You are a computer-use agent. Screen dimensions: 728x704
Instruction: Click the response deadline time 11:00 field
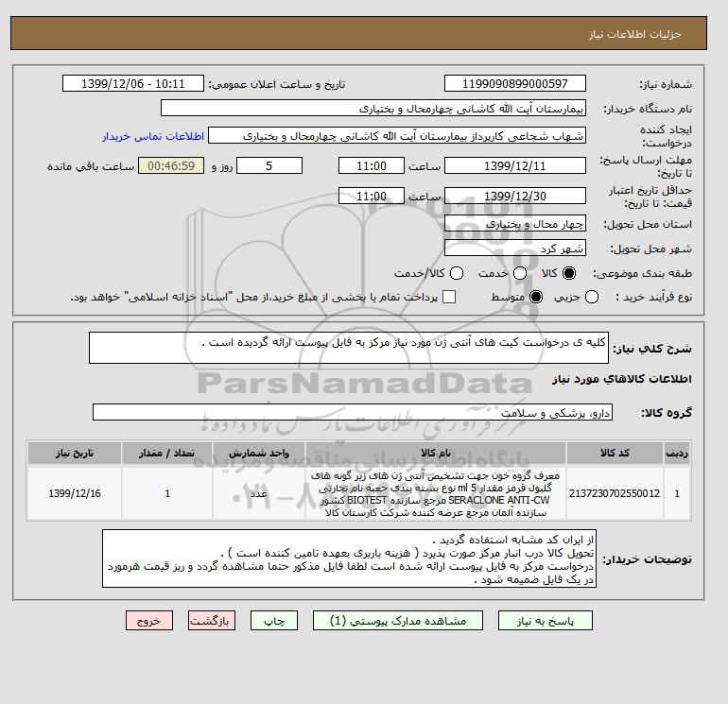coord(372,165)
